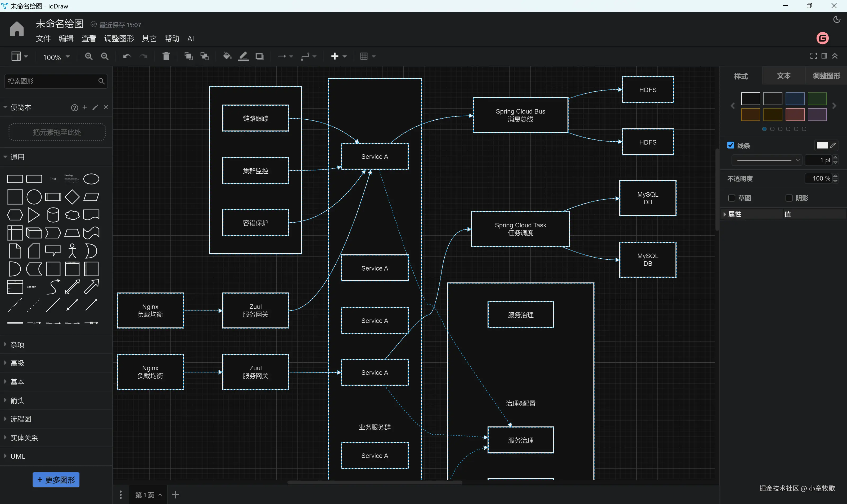Expand the 流程图 shape category

click(20, 419)
